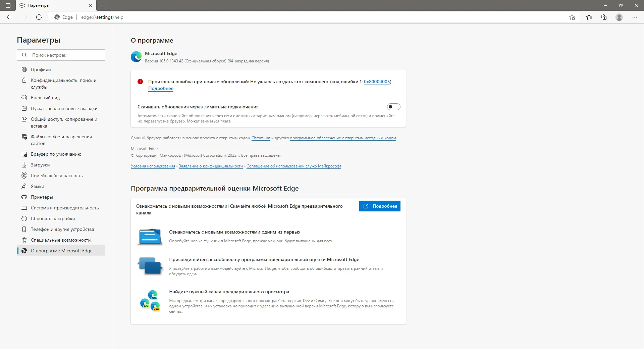
Task: Click heading Ознакомьтесь с новыми возможностями одним из первых
Action: click(234, 232)
